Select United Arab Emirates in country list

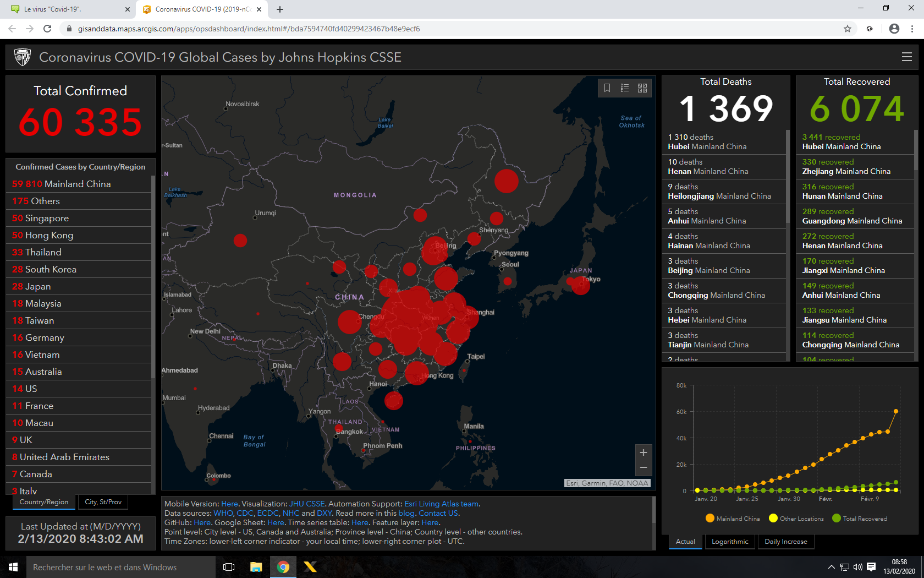pos(78,457)
